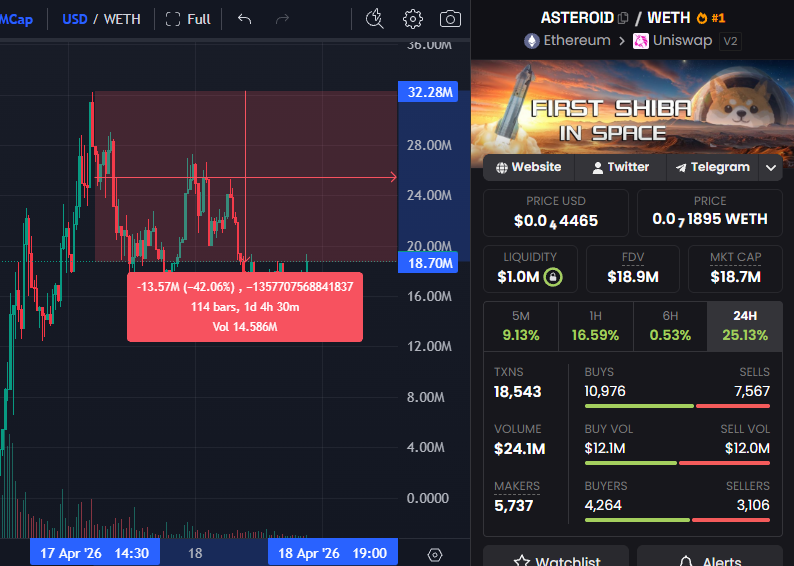Viewport: 794px width, 566px height.
Task: Click the 32.28M price axis label
Action: 428,92
